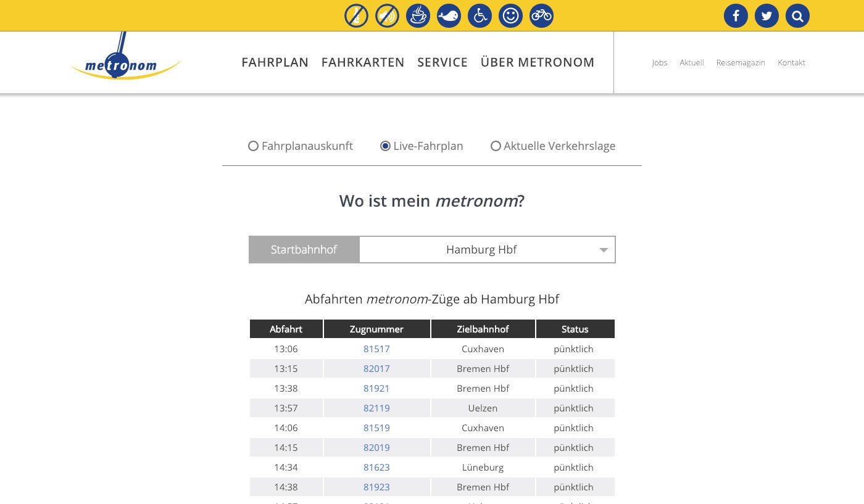Open the wheelchair accessibility icon
Screen dimensions: 864x504
pyautogui.click(x=480, y=15)
